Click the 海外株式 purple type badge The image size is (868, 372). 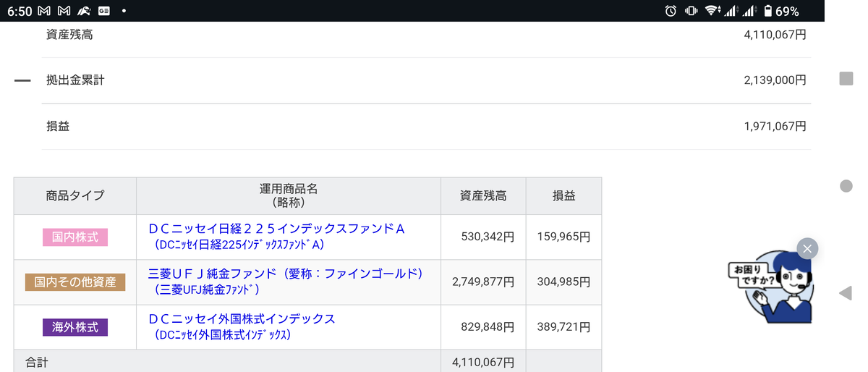pyautogui.click(x=75, y=327)
